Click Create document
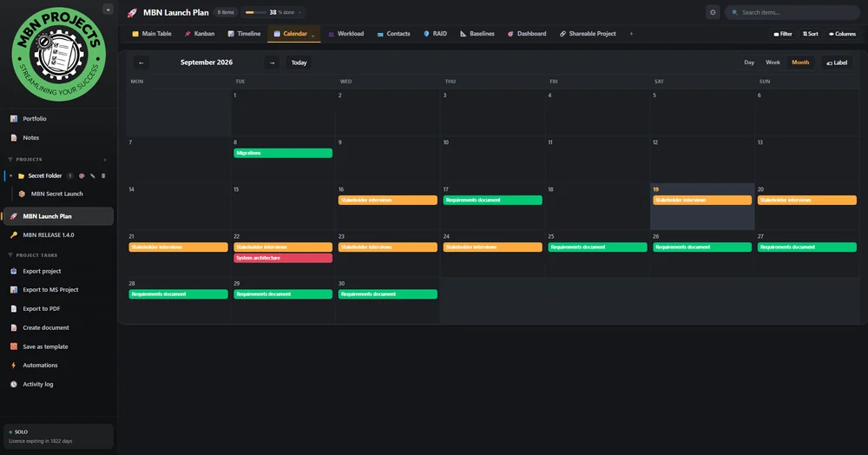 (45, 327)
